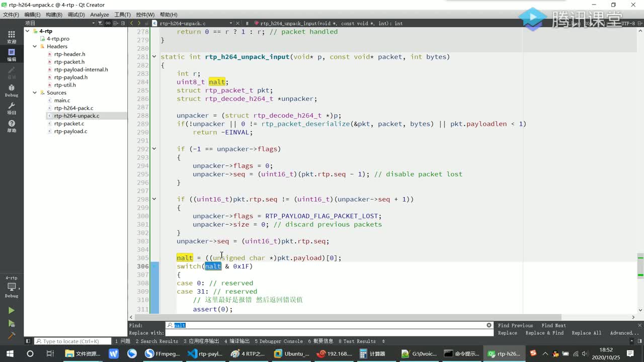The height and width of the screenshot is (362, 644).
Task: Fold the if block at line 298
Action: (x=154, y=199)
